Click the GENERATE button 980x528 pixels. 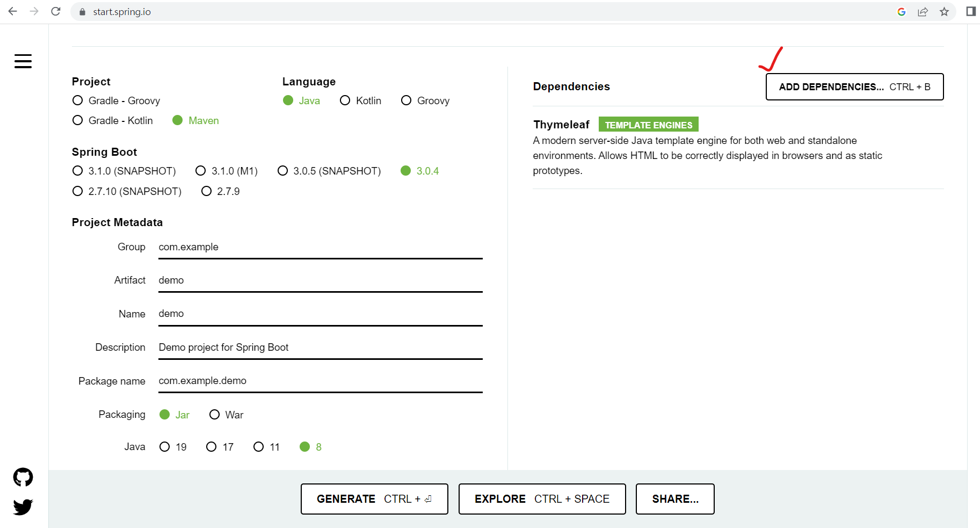point(374,499)
